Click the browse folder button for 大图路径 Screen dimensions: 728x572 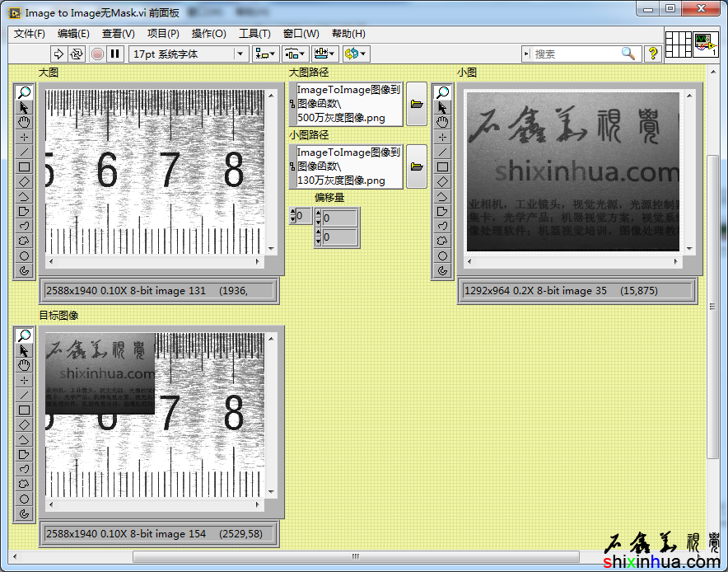416,105
